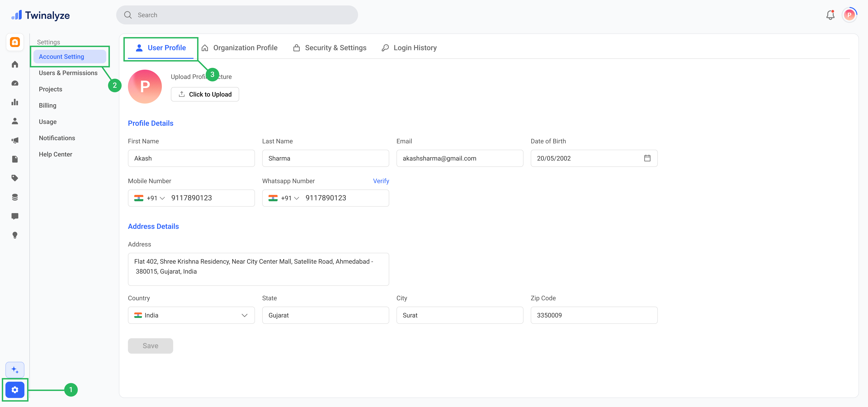Viewport: 868px width, 407px height.
Task: Focus the Search field
Action: tap(237, 15)
